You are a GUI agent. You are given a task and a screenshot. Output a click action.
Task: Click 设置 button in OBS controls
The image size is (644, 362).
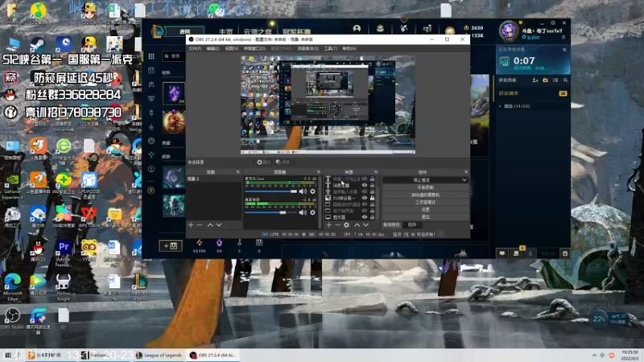426,209
